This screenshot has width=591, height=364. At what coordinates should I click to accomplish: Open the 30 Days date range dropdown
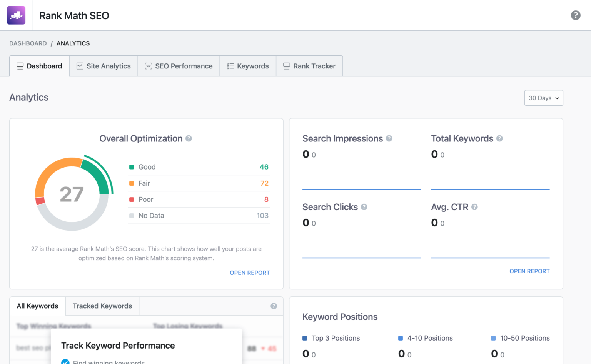[x=543, y=98]
